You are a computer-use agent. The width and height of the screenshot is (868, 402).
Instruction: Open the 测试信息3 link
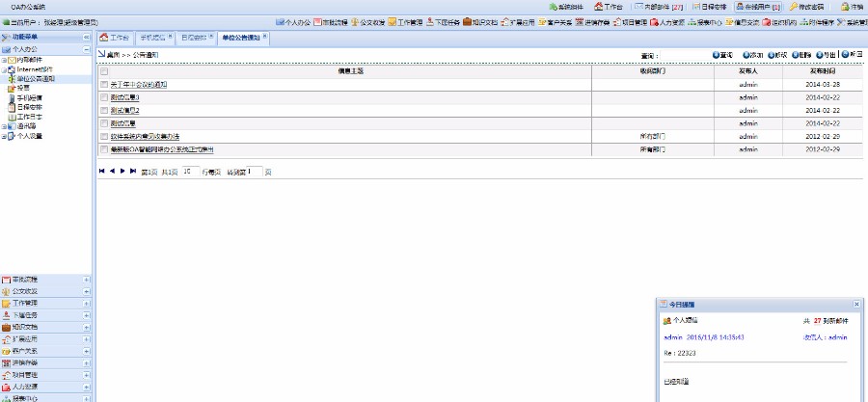[x=124, y=97]
